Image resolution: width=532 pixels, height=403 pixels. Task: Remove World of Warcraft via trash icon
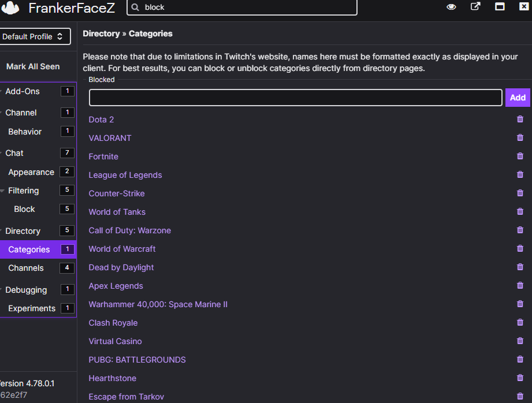click(x=520, y=249)
